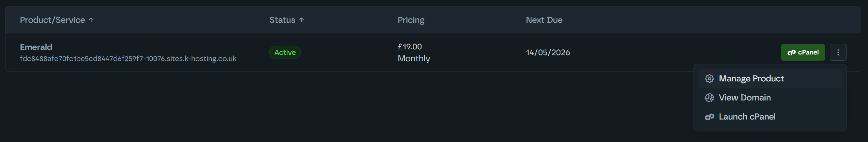Viewport: 868px width, 142px height.
Task: Choose View Domain in the actions menu
Action: click(x=745, y=98)
